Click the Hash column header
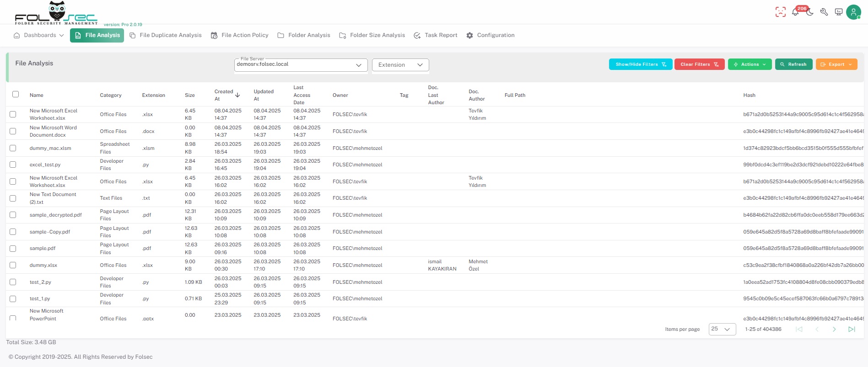868x367 pixels. (749, 95)
